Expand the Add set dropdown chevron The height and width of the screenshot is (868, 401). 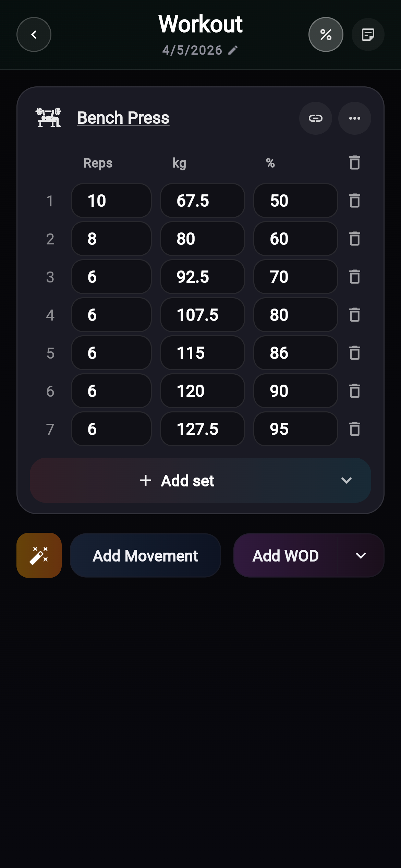(347, 481)
